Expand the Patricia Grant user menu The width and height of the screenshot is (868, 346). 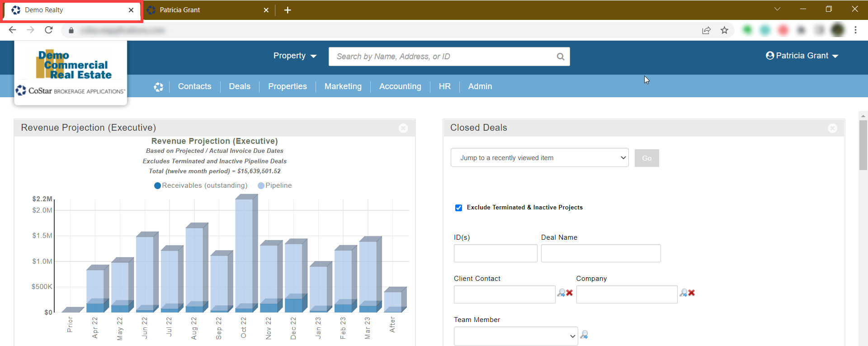pos(802,56)
